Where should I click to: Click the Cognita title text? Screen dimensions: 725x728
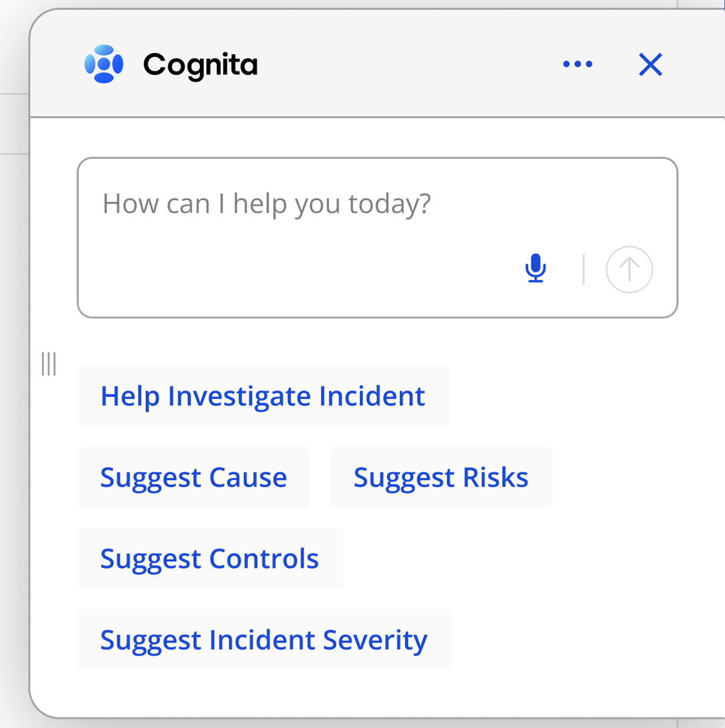point(200,65)
